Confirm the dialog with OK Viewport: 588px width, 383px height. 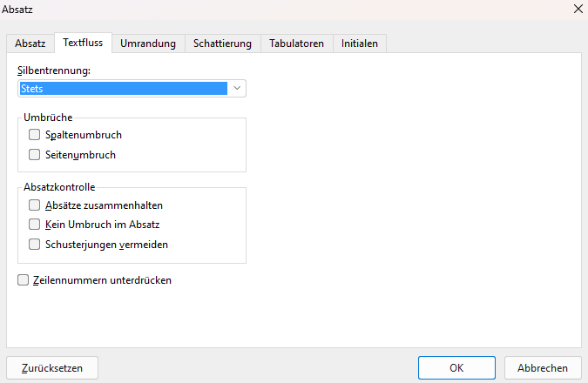click(456, 367)
